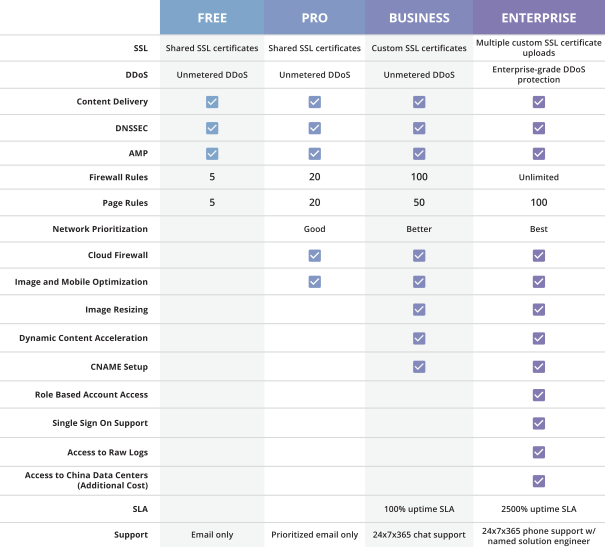Toggle China Data Centers ENTERPRISE checkbox
The width and height of the screenshot is (605, 547).
(538, 480)
